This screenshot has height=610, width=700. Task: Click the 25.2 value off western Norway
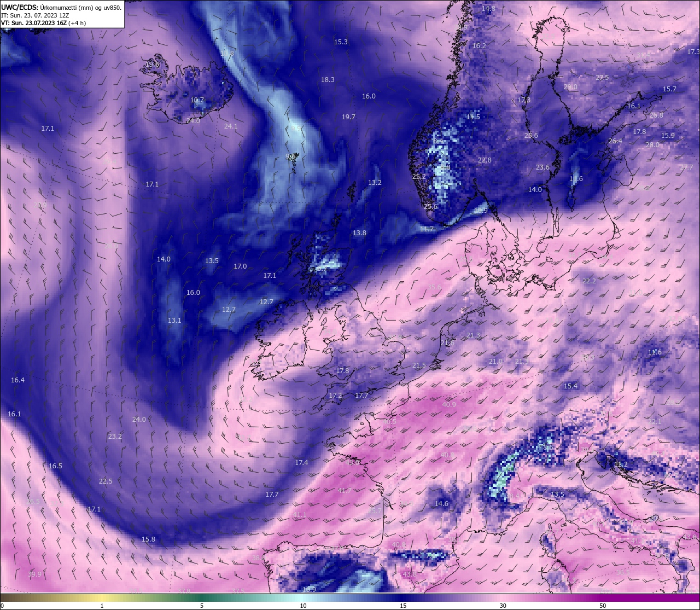419,177
